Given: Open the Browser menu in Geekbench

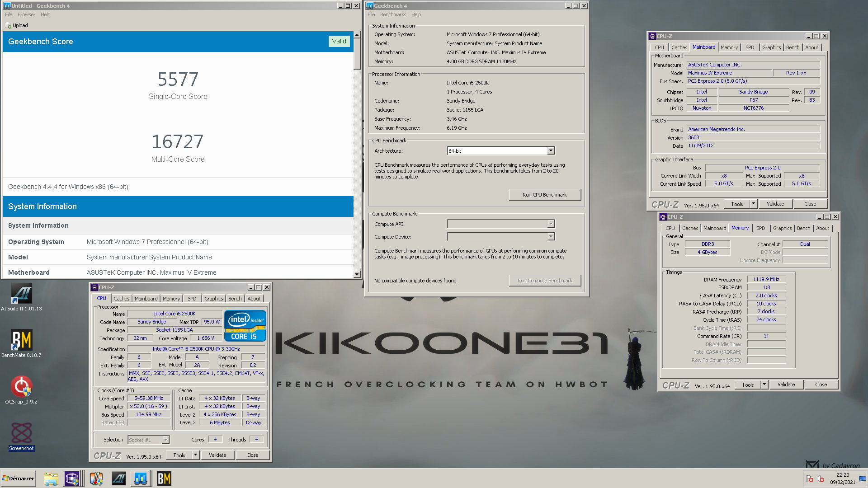Looking at the screenshot, I should point(26,14).
